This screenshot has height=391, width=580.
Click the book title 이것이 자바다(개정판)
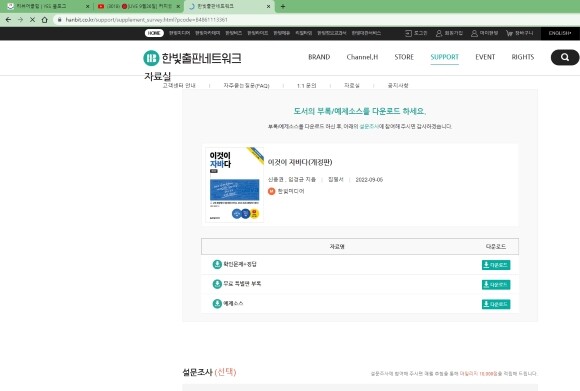(x=300, y=162)
